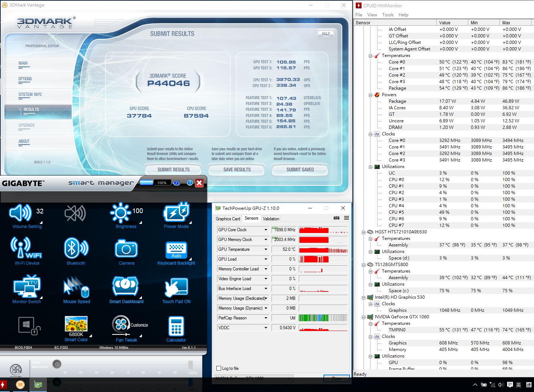Launch the Calculator icon

[176, 326]
